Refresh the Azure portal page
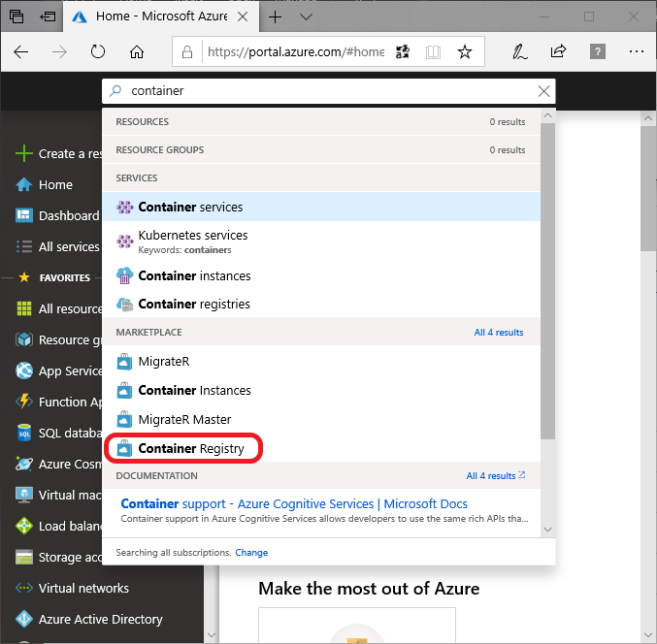 coord(98,52)
